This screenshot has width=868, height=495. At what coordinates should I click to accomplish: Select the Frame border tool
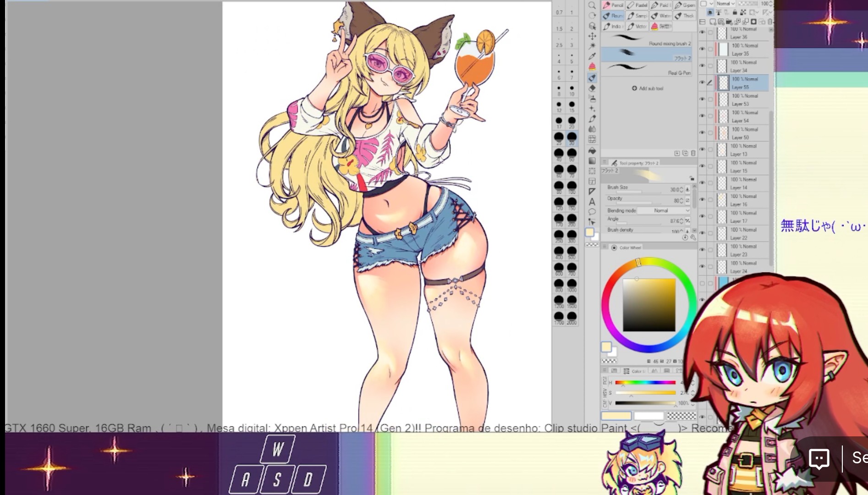pos(592,181)
